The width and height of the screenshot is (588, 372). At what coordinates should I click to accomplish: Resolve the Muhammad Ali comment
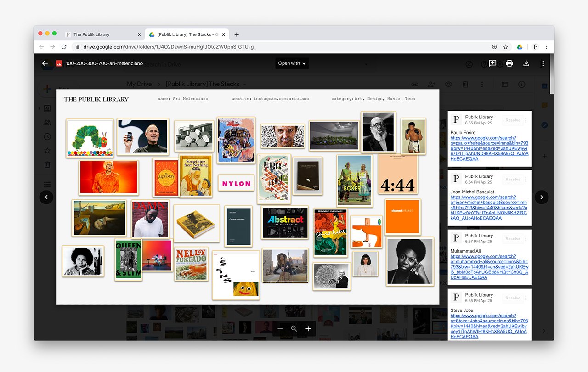click(x=513, y=239)
